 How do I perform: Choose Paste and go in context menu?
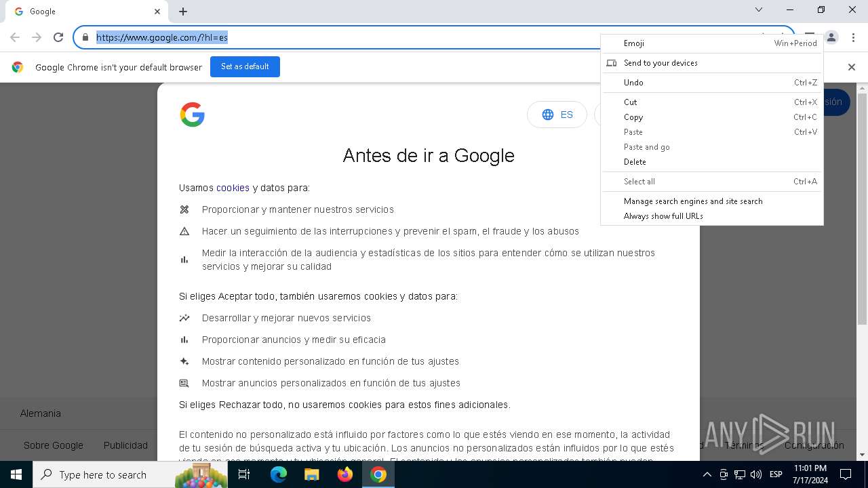coord(712,147)
